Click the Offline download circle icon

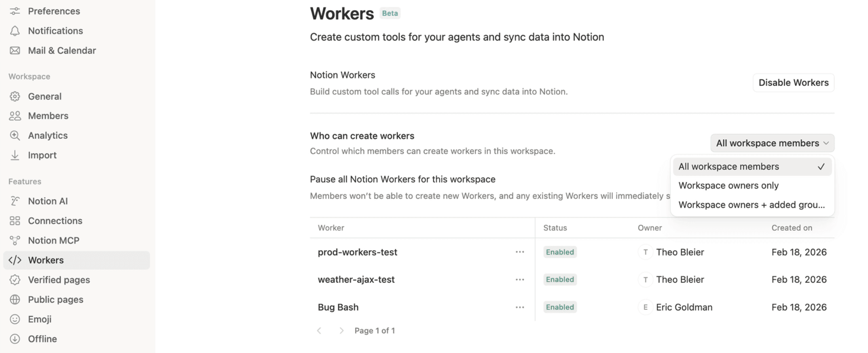tap(15, 339)
